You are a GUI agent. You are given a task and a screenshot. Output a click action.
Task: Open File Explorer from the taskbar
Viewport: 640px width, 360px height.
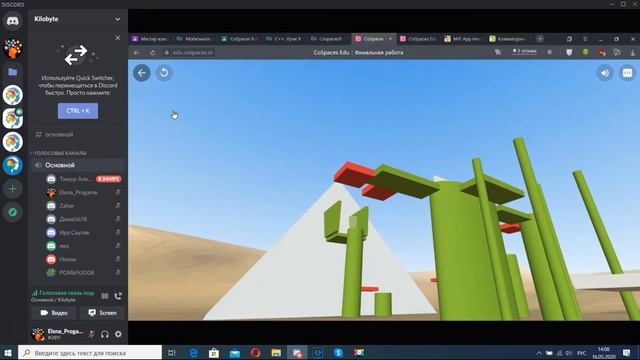tap(276, 353)
